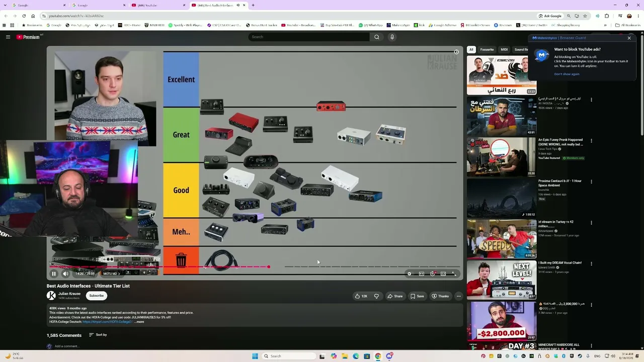
Task: Open the Microsoft Edge taskbar icon
Action: (356, 356)
